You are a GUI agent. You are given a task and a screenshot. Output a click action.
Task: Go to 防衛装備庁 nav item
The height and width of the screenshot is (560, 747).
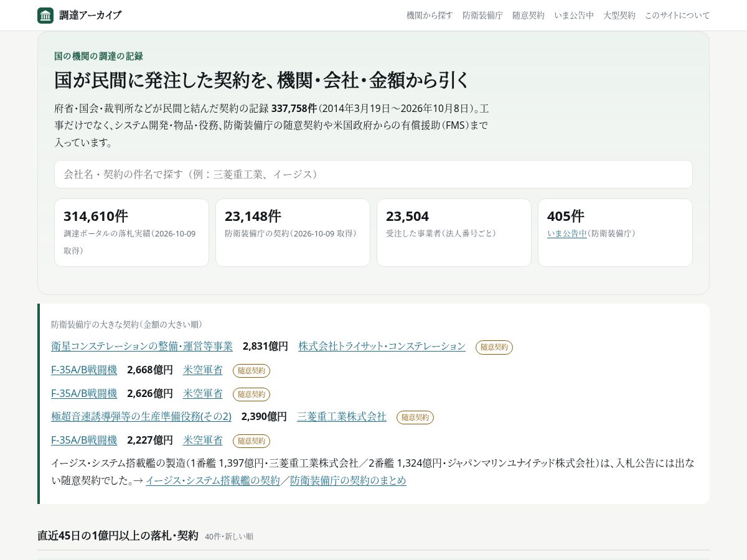(x=482, y=16)
